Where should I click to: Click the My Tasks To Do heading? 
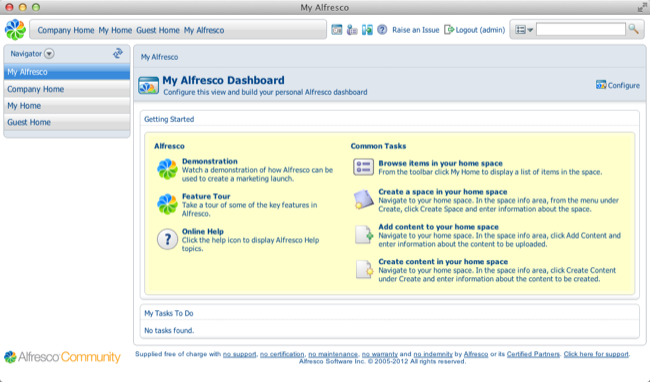(x=168, y=313)
